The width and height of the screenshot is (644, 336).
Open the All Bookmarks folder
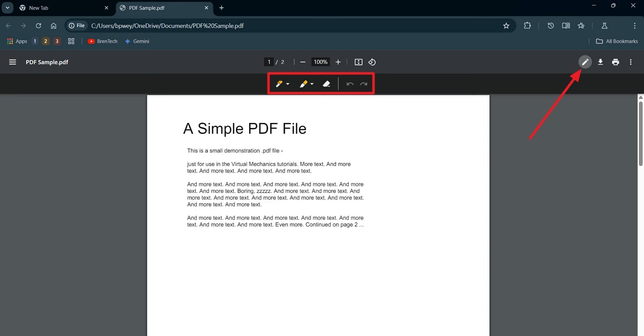point(617,41)
